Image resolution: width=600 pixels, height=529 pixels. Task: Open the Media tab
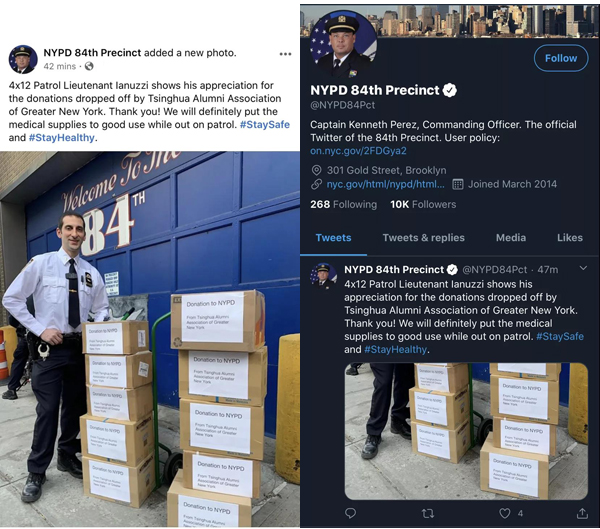(x=511, y=238)
